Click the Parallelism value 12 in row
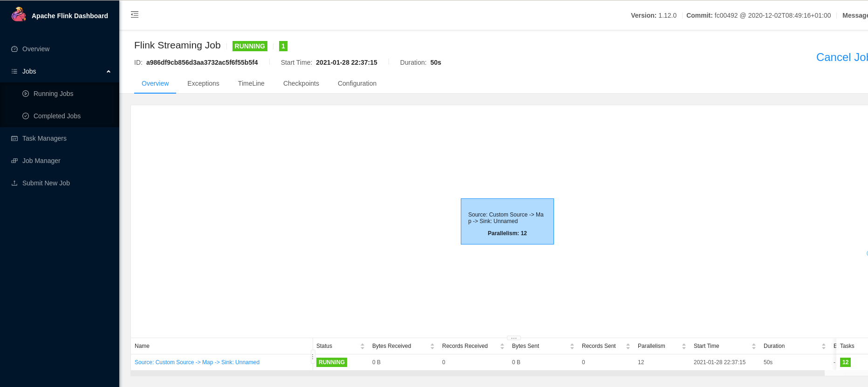Screen dimensions: 868x387 pos(641,362)
